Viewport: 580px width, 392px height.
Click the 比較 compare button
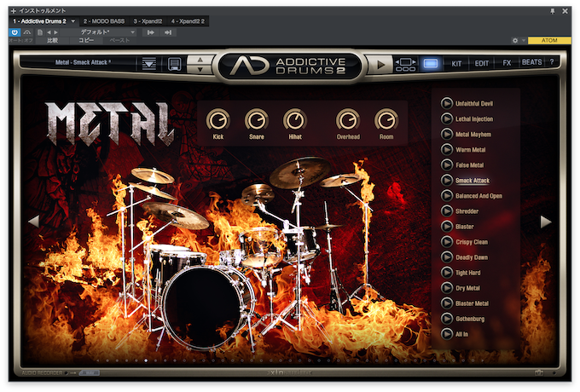coord(53,40)
